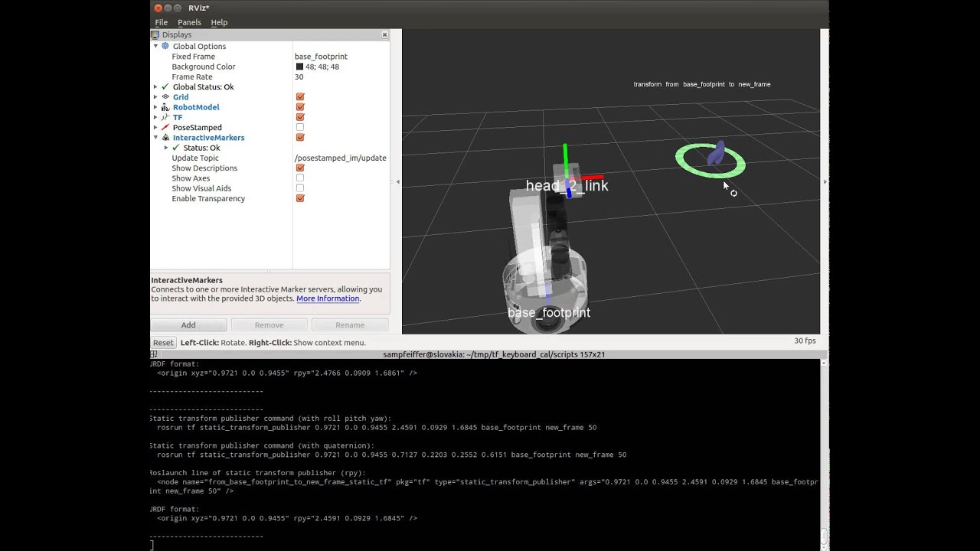
Task: Collapse the InteractiveMarkers display
Action: pyautogui.click(x=155, y=138)
